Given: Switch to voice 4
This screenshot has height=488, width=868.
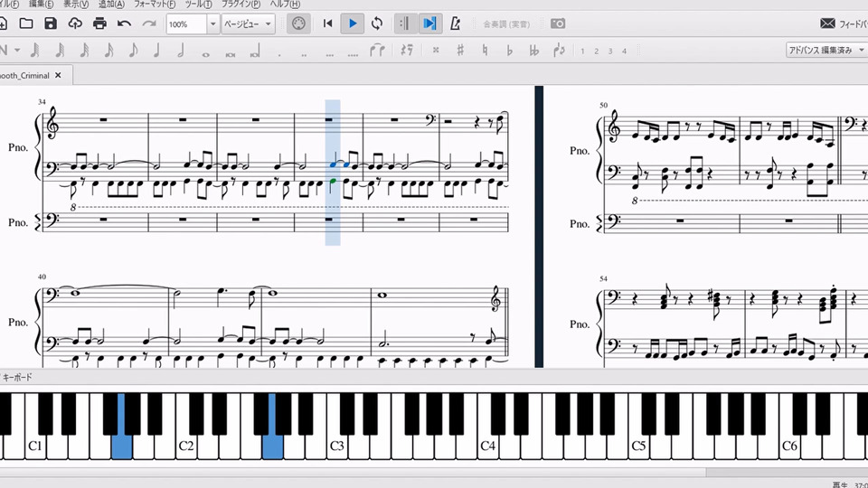Looking at the screenshot, I should 624,51.
